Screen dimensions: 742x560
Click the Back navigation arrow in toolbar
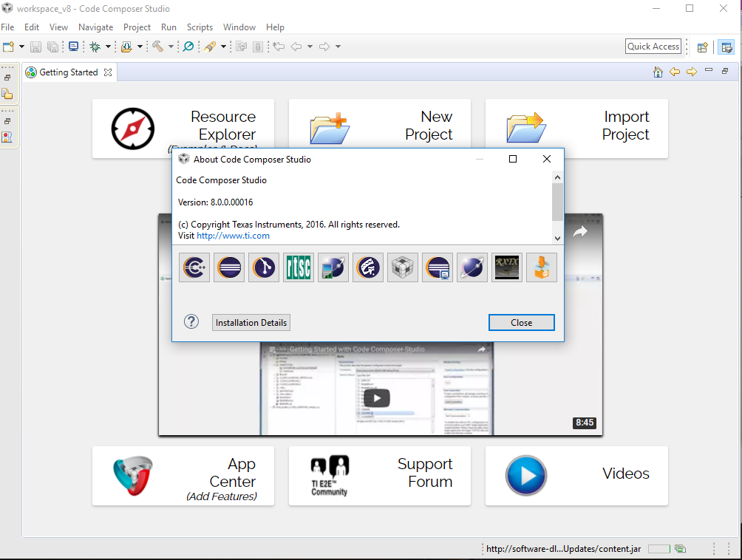(x=296, y=47)
